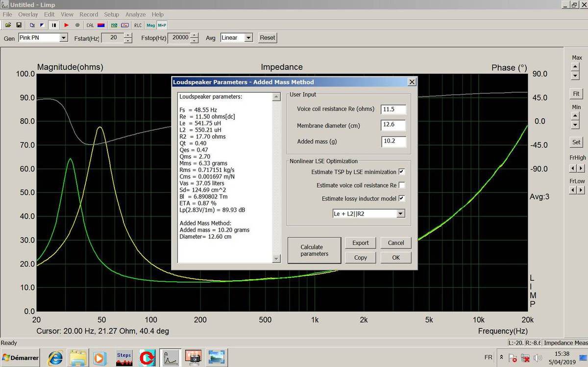Click FrHigh left arrow button
Viewport: 588px width, 367px height.
(x=573, y=168)
